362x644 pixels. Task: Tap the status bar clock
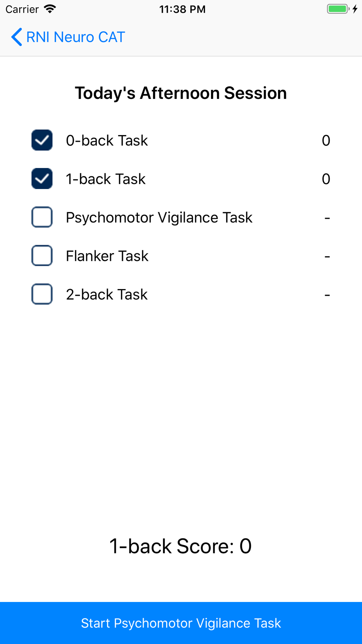[x=182, y=9]
